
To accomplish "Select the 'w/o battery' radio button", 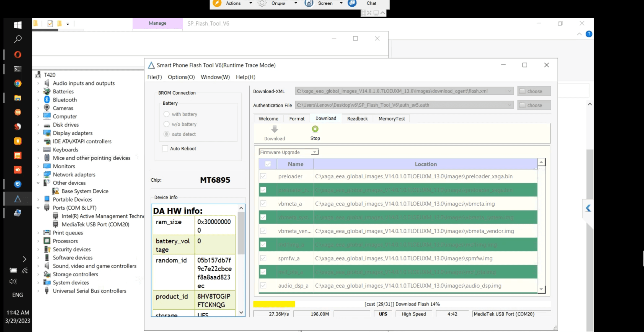I will 166,124.
